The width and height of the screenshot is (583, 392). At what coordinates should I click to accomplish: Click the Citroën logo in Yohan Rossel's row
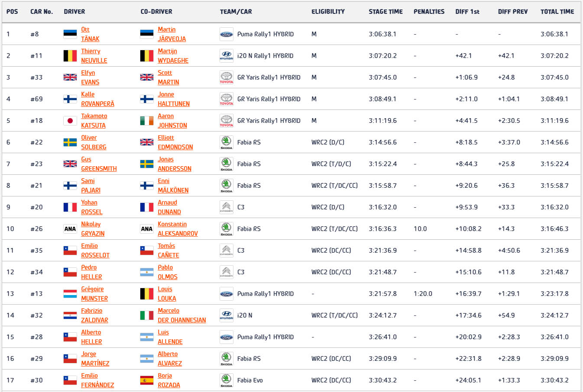[226, 207]
